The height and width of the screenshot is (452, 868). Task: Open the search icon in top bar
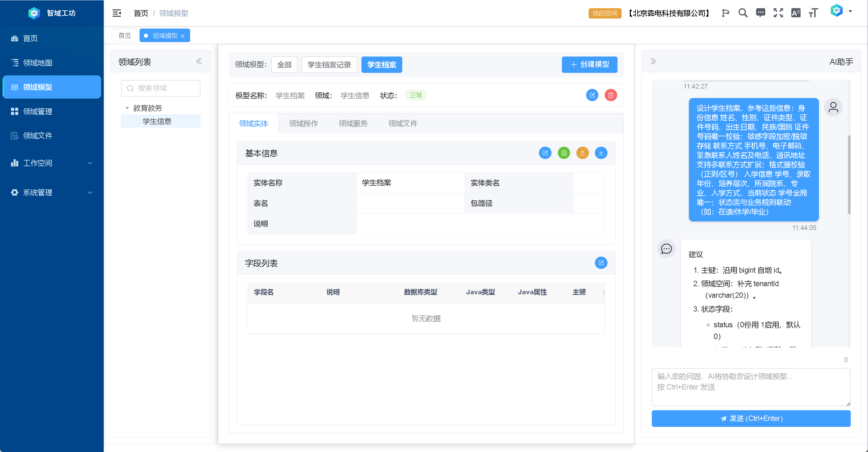point(743,13)
